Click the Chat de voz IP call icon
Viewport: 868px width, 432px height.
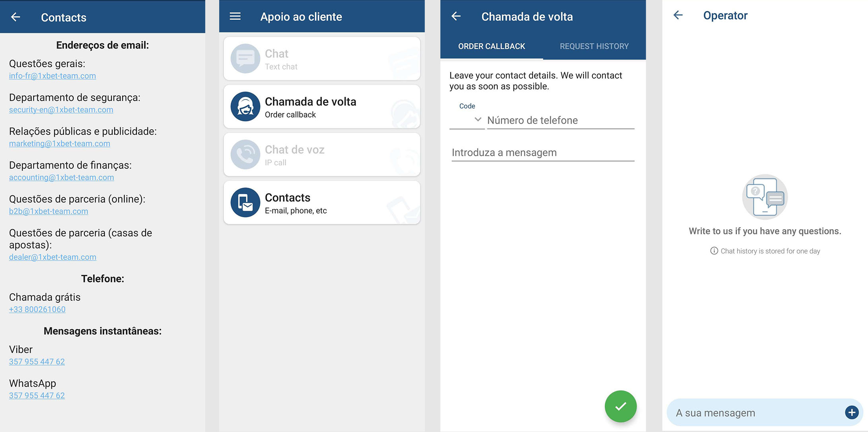[245, 154]
